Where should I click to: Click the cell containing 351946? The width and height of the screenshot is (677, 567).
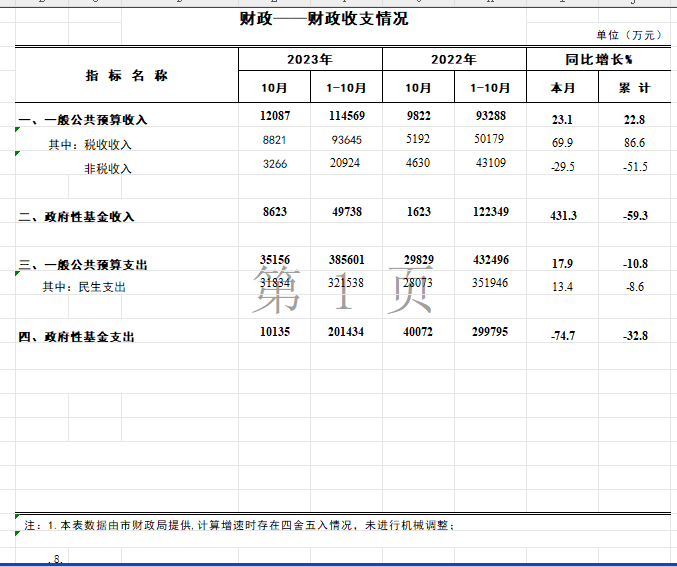(490, 283)
